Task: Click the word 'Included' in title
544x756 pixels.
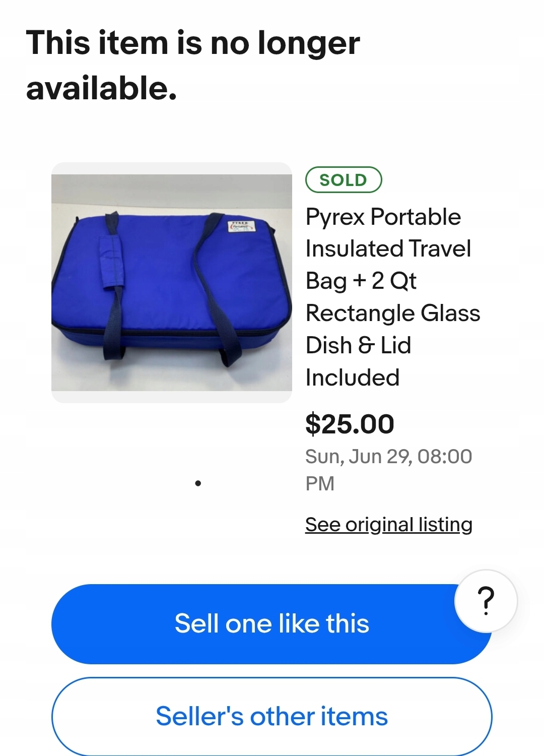Action: (x=352, y=378)
